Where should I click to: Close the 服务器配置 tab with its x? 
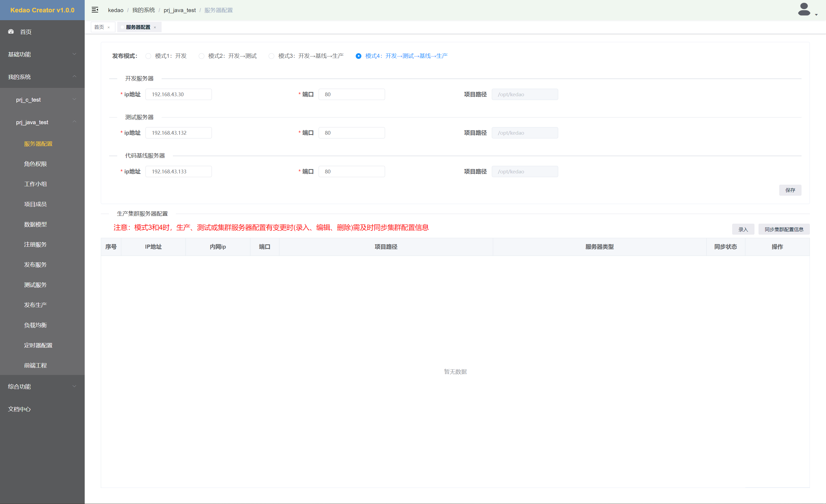[155, 27]
